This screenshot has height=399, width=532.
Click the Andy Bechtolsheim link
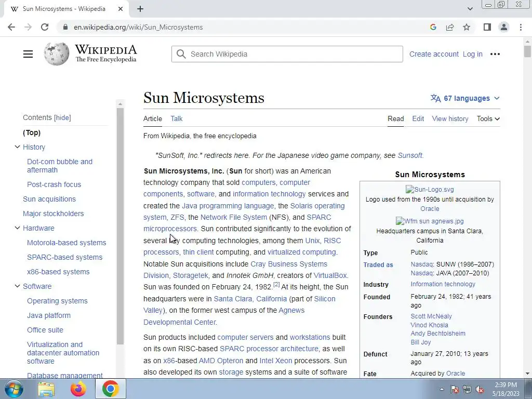tap(438, 334)
